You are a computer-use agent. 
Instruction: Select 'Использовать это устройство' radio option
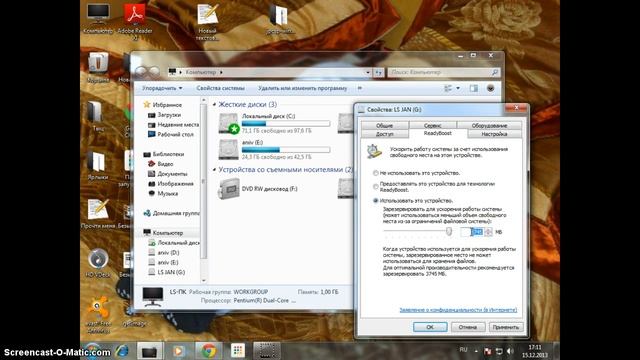(375, 200)
